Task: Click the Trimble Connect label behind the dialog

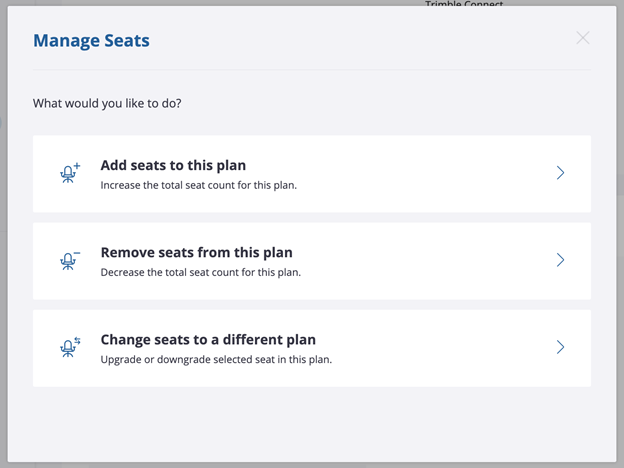Action: pos(463,4)
